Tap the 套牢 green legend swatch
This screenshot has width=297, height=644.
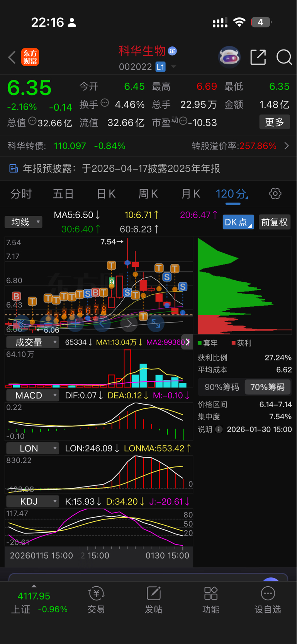200,343
